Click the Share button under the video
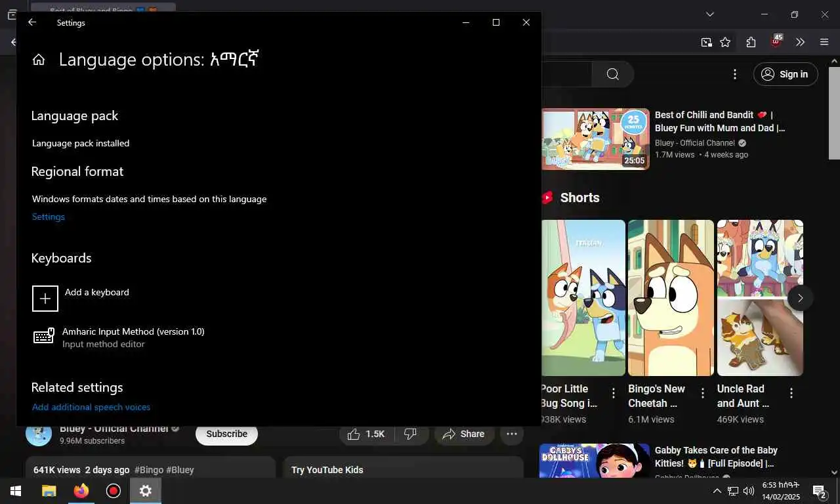The image size is (840, 504). coord(463,434)
